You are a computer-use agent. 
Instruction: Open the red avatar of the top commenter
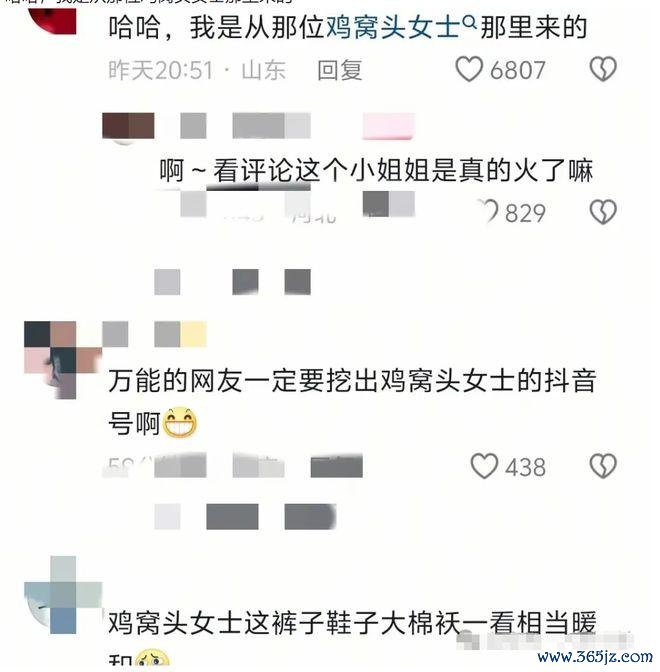[52, 19]
